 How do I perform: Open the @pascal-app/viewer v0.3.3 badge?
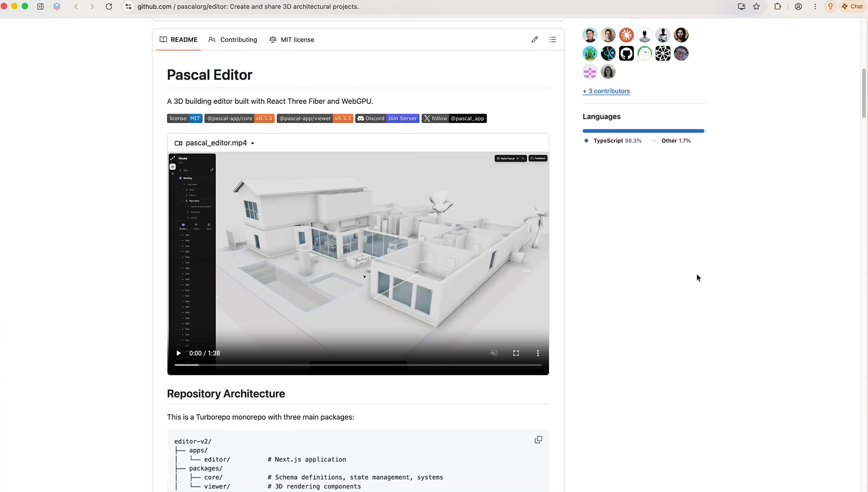(315, 119)
